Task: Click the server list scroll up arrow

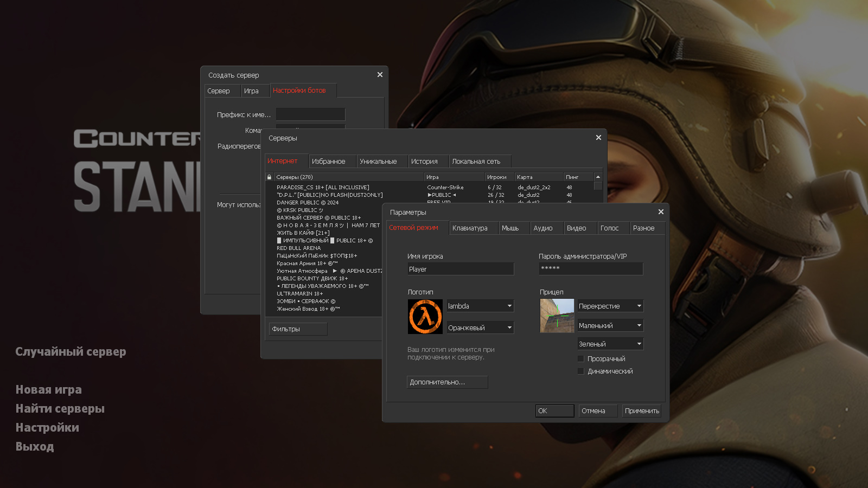Action: pyautogui.click(x=598, y=177)
